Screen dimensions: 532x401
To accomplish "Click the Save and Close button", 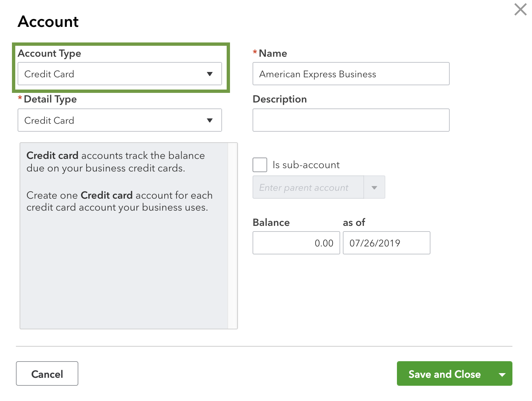I will click(x=444, y=374).
